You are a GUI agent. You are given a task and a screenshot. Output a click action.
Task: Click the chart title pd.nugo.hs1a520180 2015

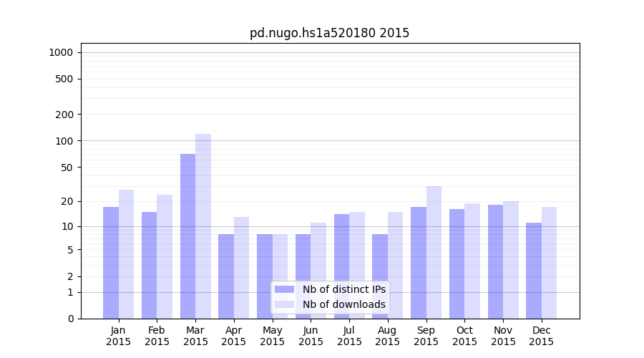(329, 33)
